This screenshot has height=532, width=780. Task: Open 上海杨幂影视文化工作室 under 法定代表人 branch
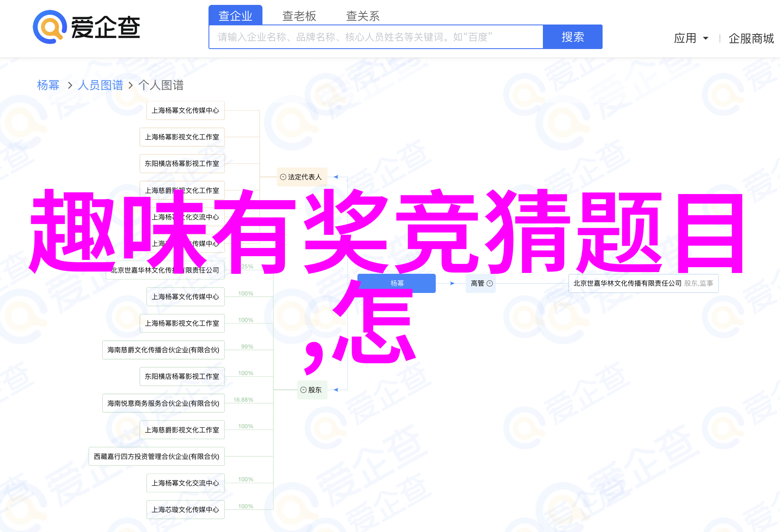coord(182,137)
